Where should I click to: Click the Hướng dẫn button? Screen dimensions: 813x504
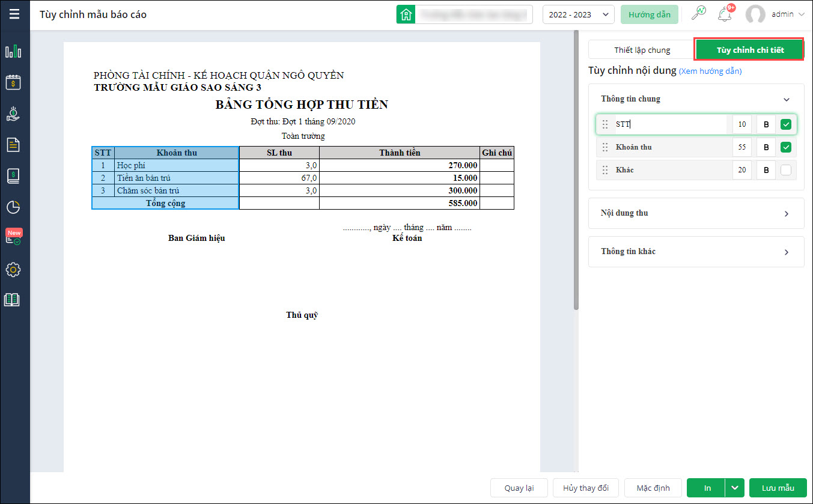(x=650, y=14)
